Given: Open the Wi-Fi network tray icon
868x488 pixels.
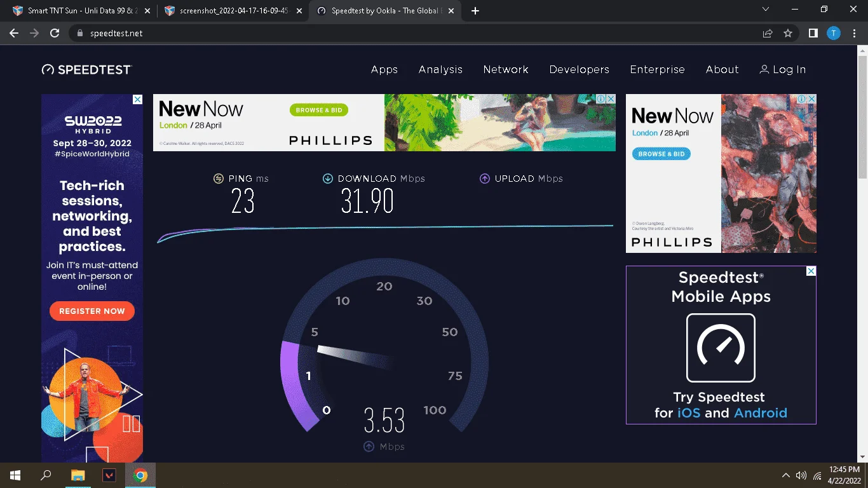Looking at the screenshot, I should [817, 475].
